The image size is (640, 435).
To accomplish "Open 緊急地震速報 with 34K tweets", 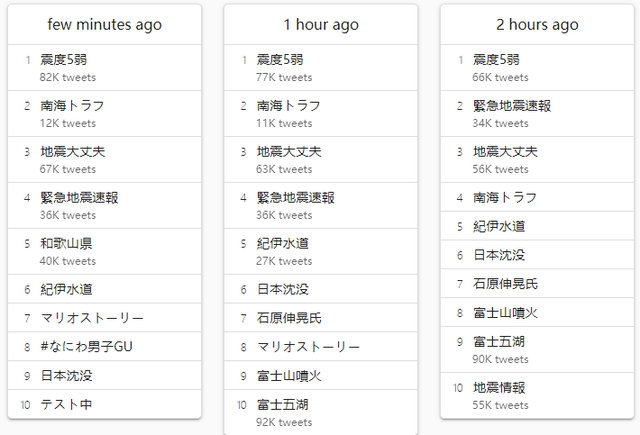I will 511,105.
